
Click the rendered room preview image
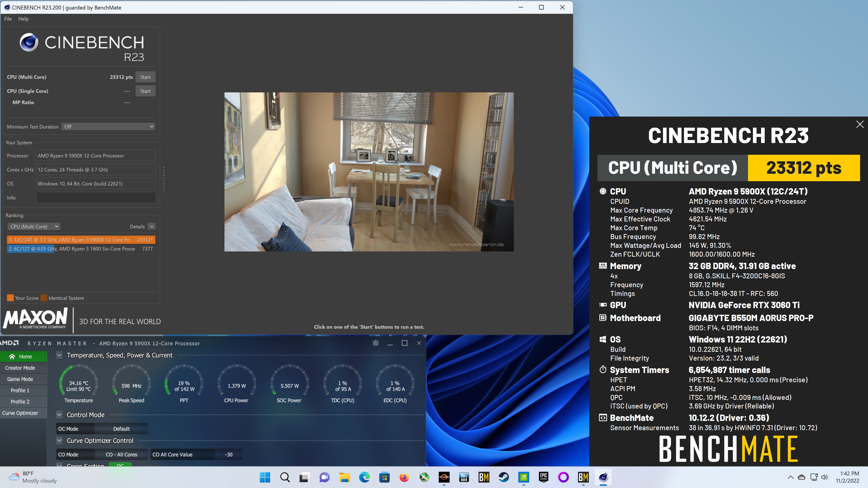369,172
